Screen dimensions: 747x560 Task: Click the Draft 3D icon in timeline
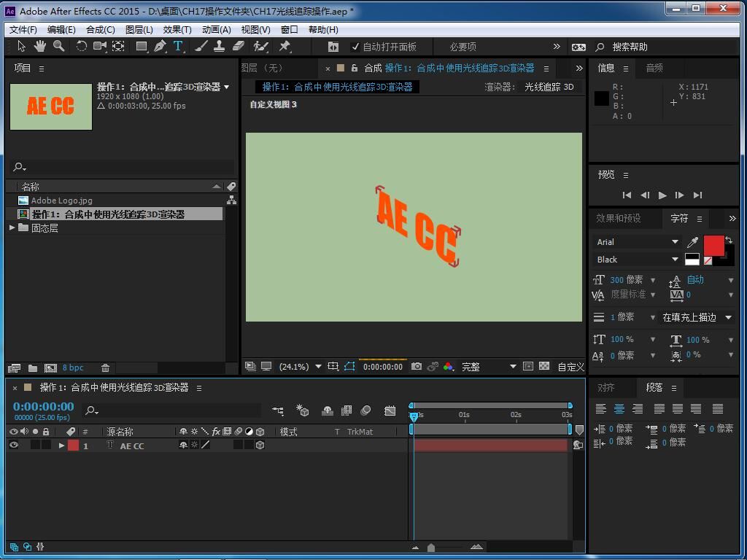coord(302,411)
